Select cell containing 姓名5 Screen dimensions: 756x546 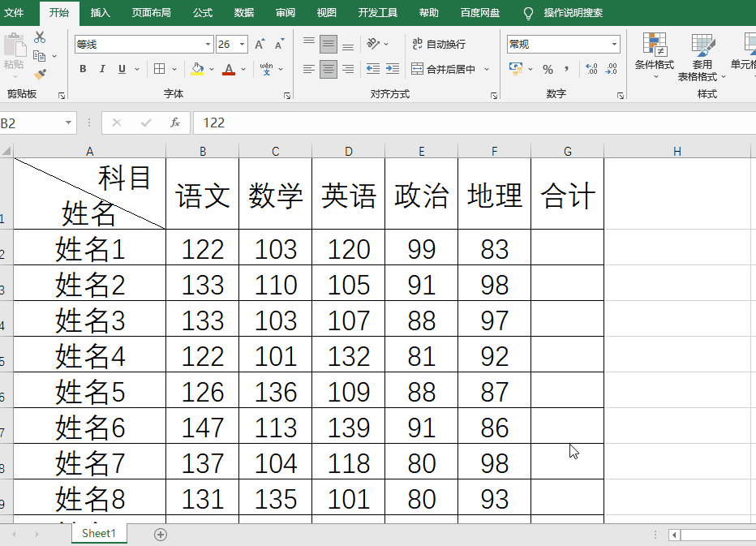[x=90, y=390]
